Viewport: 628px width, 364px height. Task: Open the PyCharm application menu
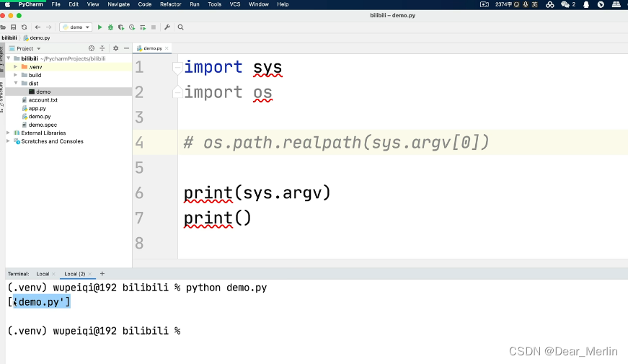[x=30, y=4]
